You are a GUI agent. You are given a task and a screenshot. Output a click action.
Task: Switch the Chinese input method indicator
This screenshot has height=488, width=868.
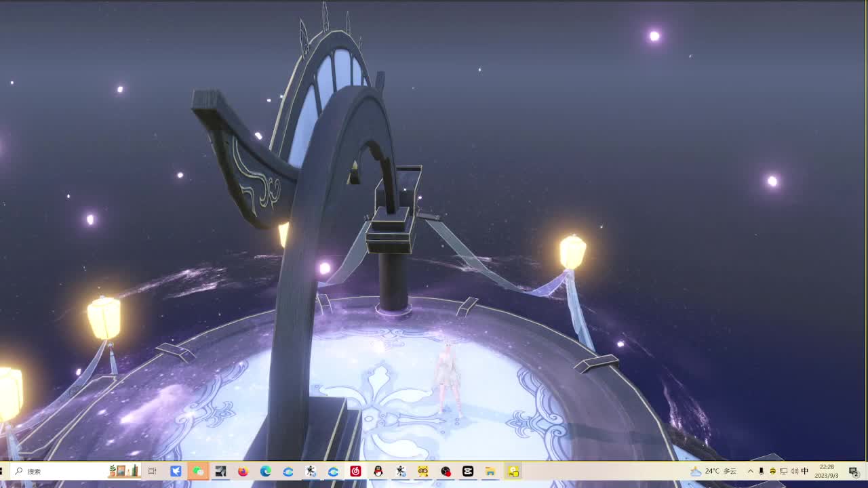coord(805,471)
